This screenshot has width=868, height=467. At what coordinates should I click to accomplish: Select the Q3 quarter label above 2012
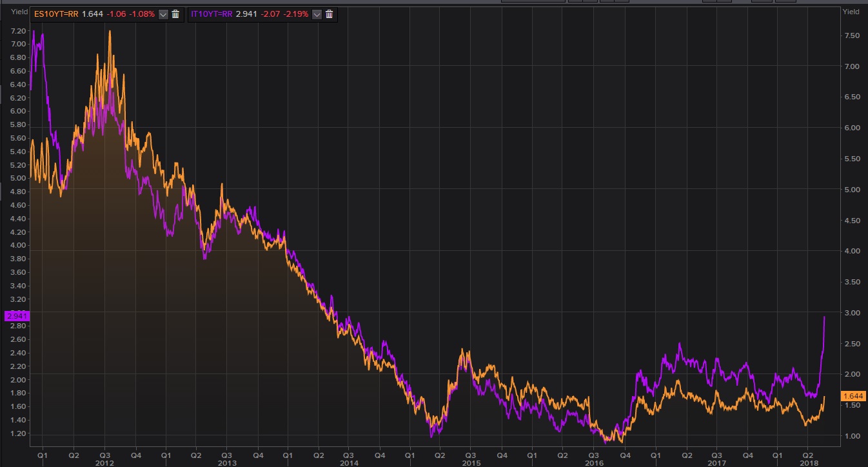pyautogui.click(x=104, y=453)
